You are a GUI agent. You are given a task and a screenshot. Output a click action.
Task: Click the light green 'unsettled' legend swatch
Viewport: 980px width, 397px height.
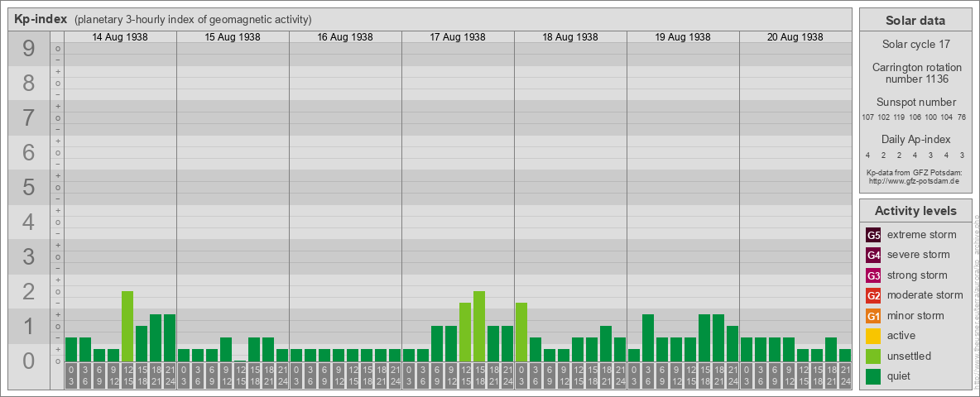tap(874, 356)
